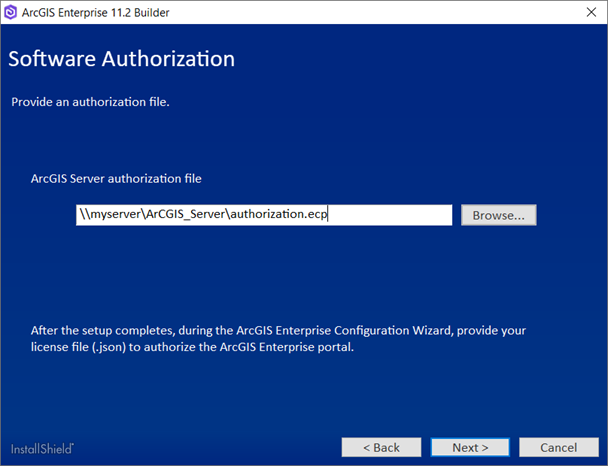Go to the previous step with Back
The image size is (608, 467).
(x=381, y=447)
